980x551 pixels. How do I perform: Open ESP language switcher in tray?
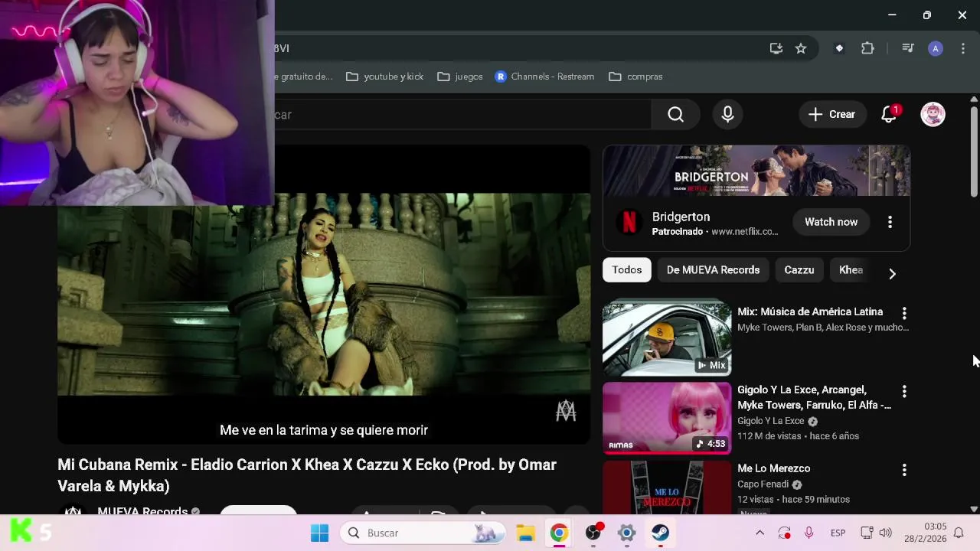pos(838,533)
